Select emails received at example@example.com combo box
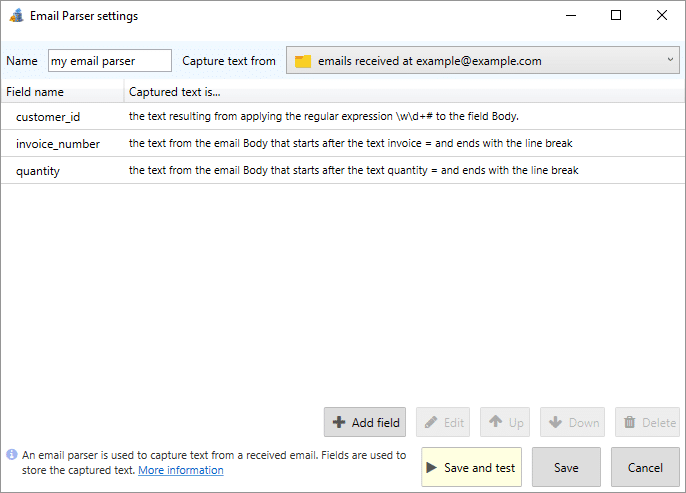The width and height of the screenshot is (686, 493). (483, 60)
